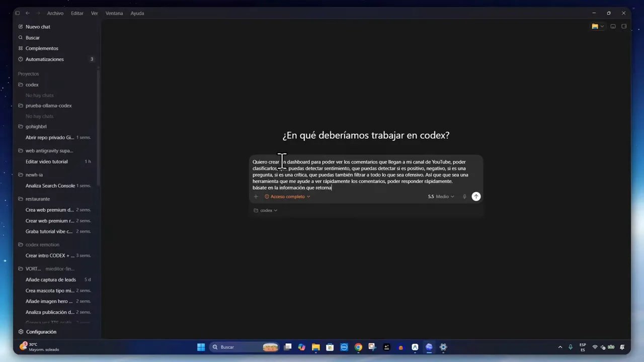Image resolution: width=644 pixels, height=362 pixels.
Task: Open the 5.5 Medio model dropdown
Action: click(441, 197)
